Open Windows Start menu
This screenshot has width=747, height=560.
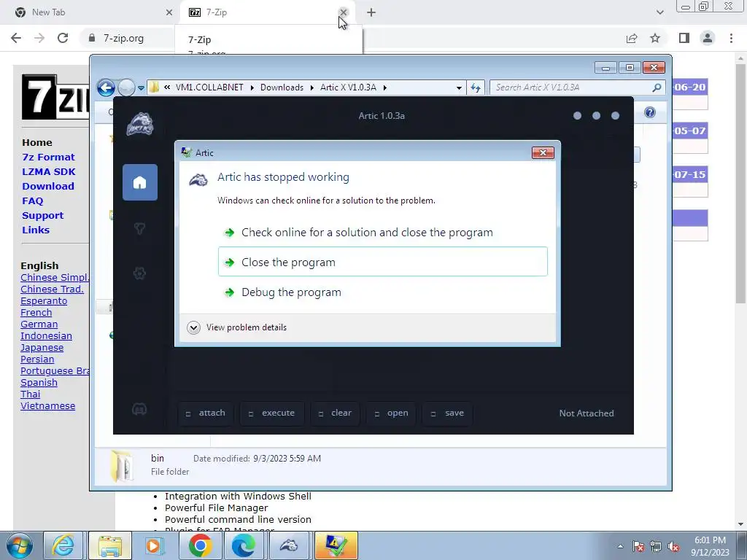[x=18, y=545]
